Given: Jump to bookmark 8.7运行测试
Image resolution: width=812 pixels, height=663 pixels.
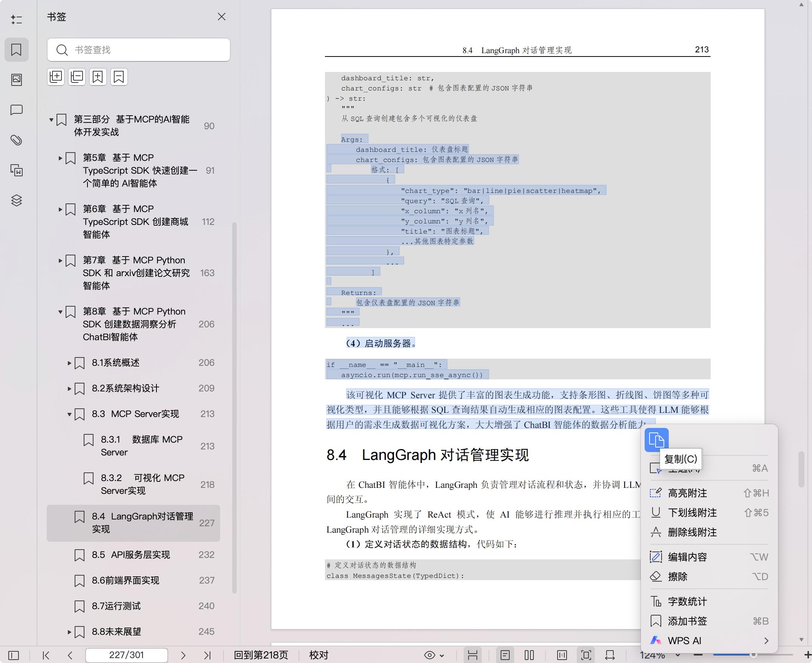Looking at the screenshot, I should (133, 606).
